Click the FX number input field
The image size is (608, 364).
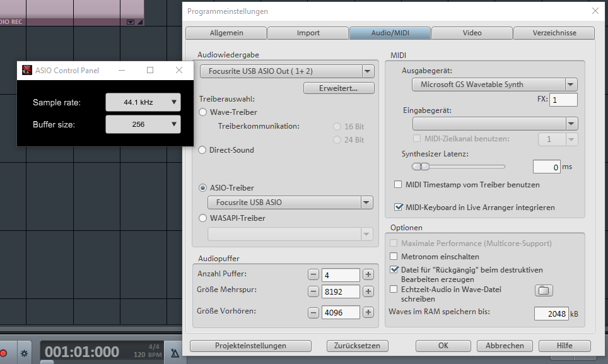click(x=563, y=100)
